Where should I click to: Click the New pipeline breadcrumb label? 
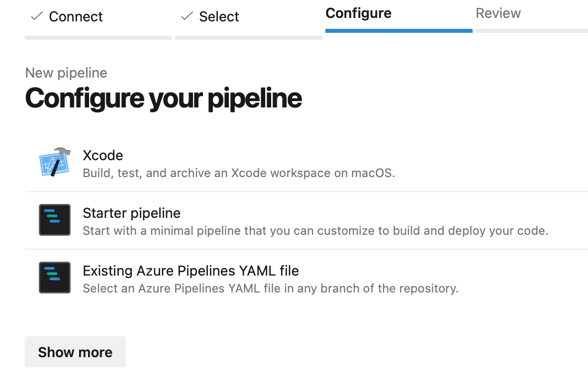click(x=66, y=73)
